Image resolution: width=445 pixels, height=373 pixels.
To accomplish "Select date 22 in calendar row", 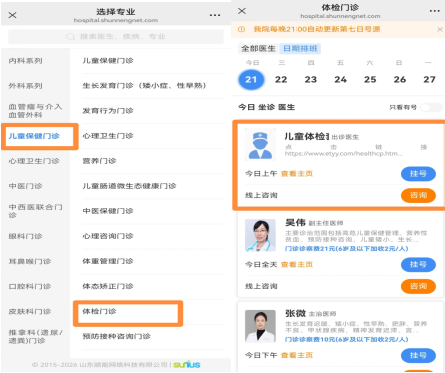I will point(281,79).
